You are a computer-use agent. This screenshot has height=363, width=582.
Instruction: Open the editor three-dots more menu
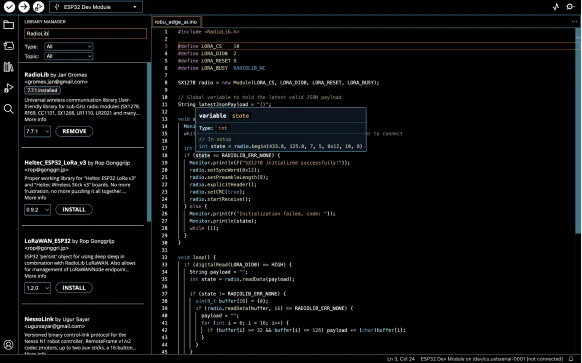(574, 22)
